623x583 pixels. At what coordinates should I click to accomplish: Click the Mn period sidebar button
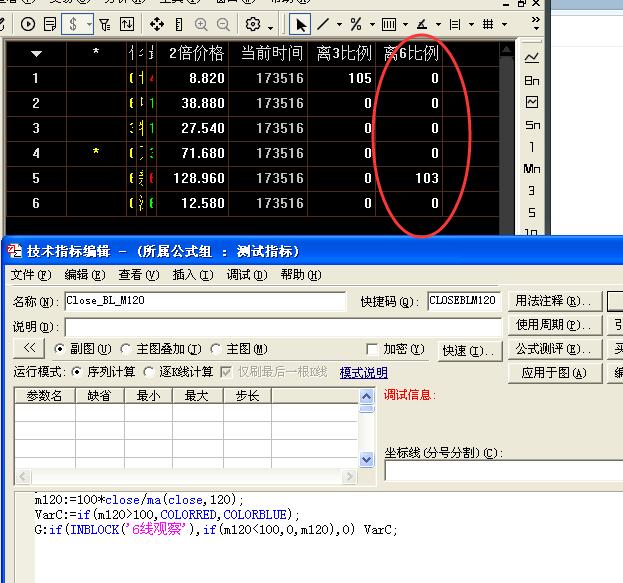pyautogui.click(x=532, y=169)
